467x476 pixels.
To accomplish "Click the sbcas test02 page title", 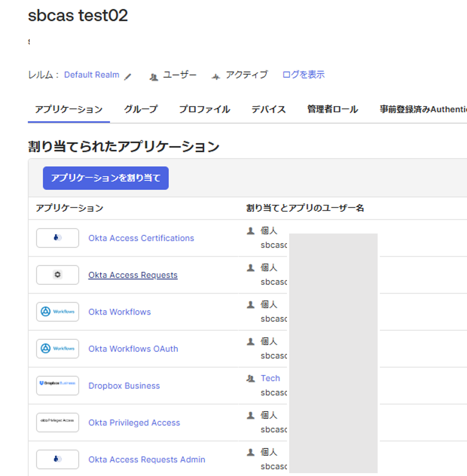I will coord(78,16).
